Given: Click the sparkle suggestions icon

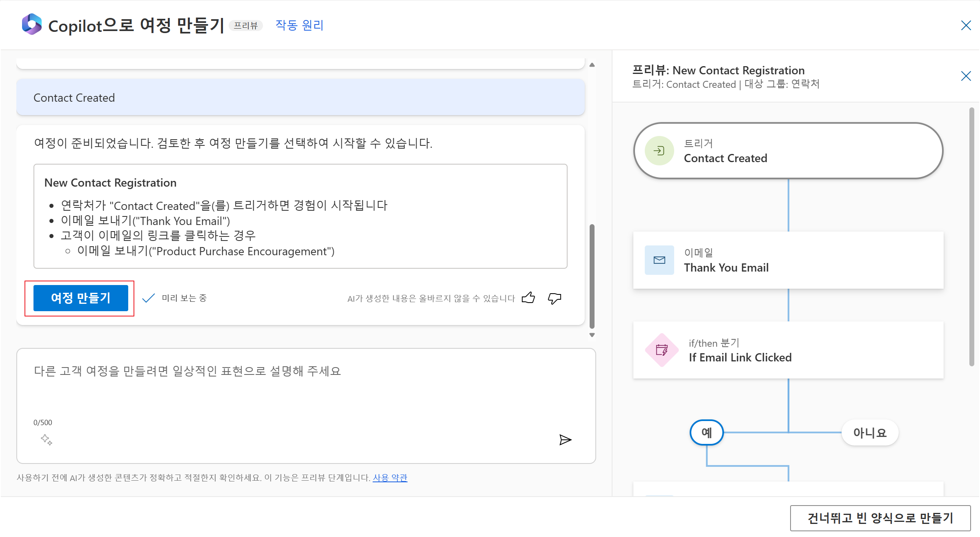Looking at the screenshot, I should pos(46,440).
